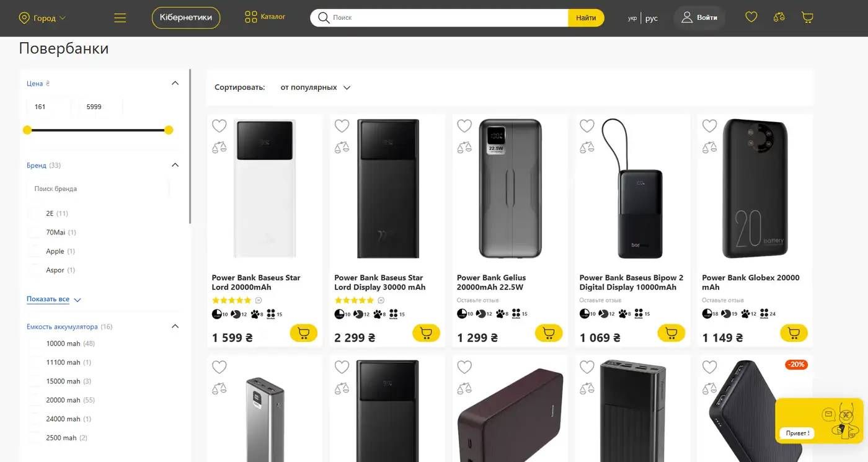Open shopping cart icon in header
Viewport: 868px width, 462px height.
[x=807, y=17]
